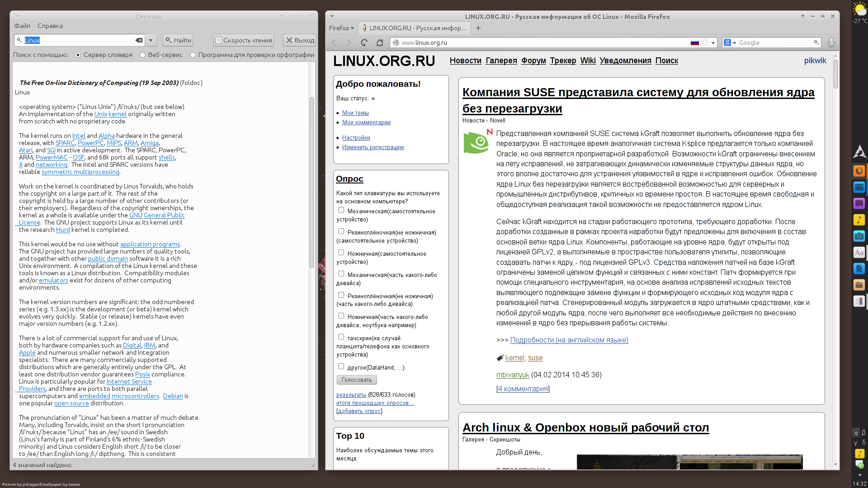Click the magnifier icon in dictionary search box
868x488 pixels.
click(x=19, y=40)
